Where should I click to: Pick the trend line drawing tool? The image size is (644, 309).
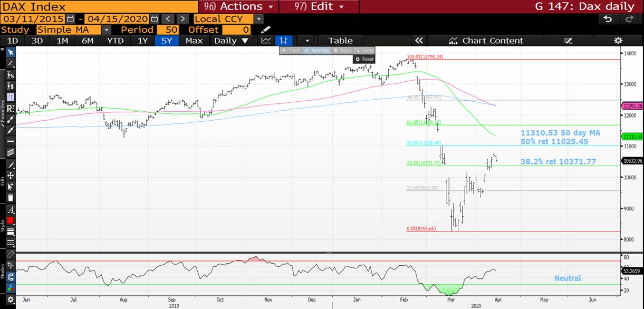tap(11, 63)
